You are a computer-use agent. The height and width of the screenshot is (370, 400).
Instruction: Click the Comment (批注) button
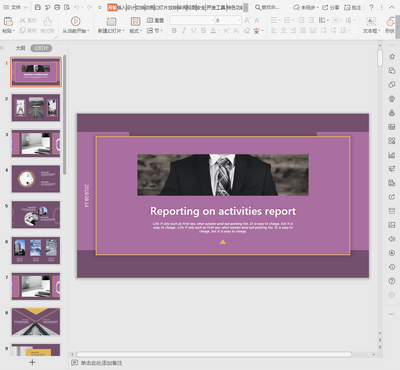coord(353,7)
